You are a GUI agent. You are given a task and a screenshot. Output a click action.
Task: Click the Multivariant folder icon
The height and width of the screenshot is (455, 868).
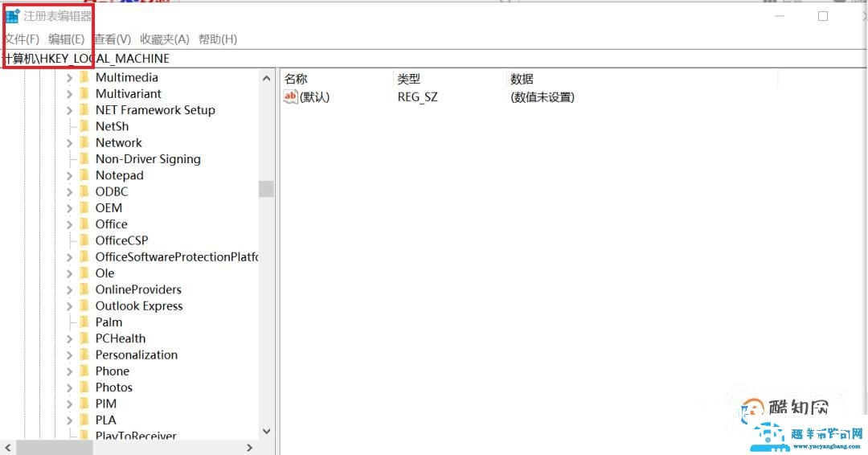pos(84,93)
